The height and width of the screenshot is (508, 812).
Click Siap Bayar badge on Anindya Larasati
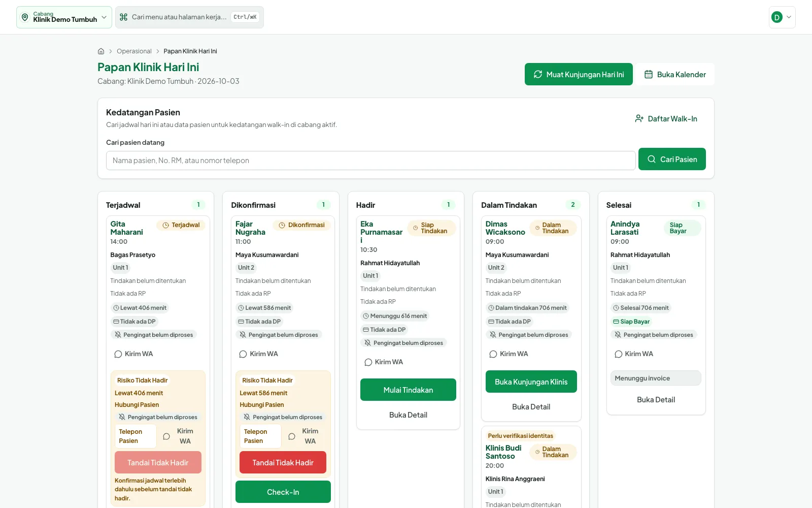point(682,228)
